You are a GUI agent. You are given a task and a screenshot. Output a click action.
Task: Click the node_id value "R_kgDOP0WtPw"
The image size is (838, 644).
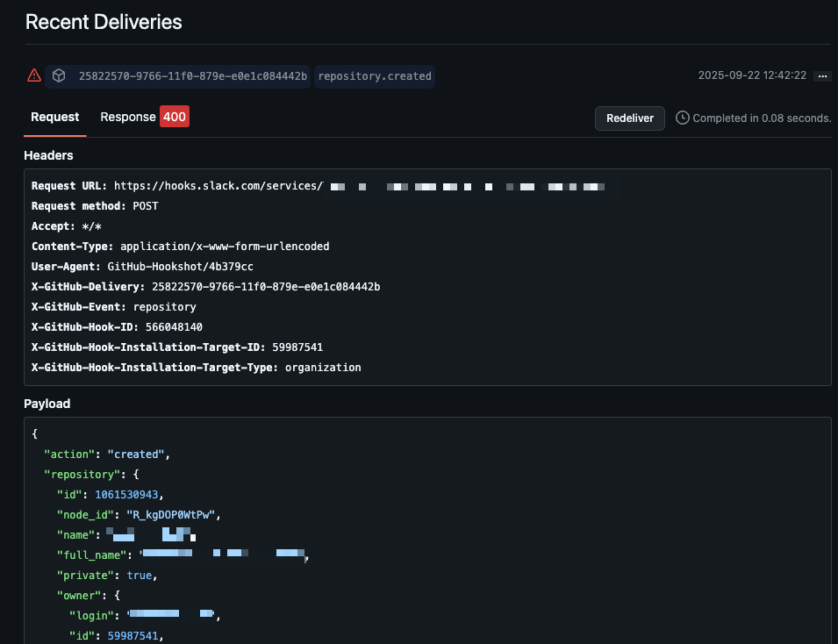coord(170,515)
